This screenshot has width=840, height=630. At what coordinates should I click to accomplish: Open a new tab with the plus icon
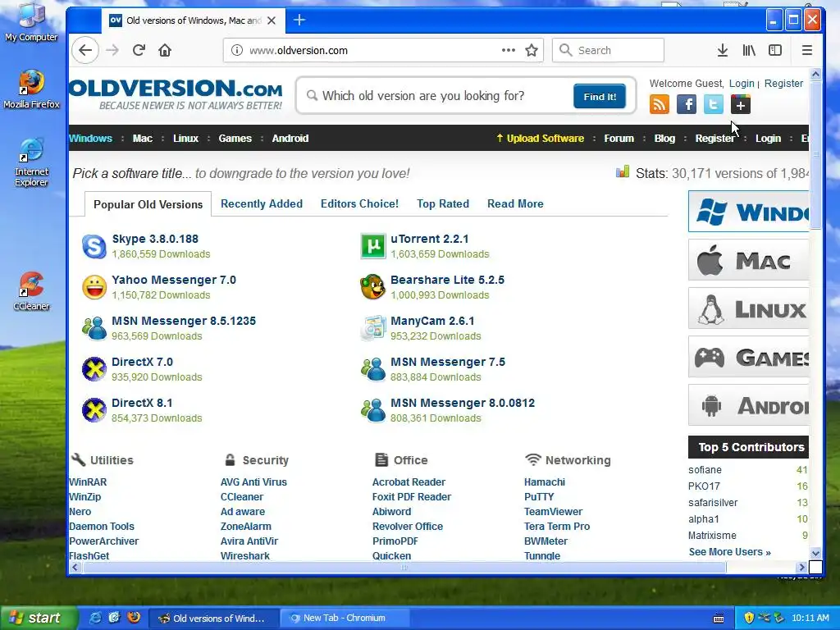click(x=299, y=21)
